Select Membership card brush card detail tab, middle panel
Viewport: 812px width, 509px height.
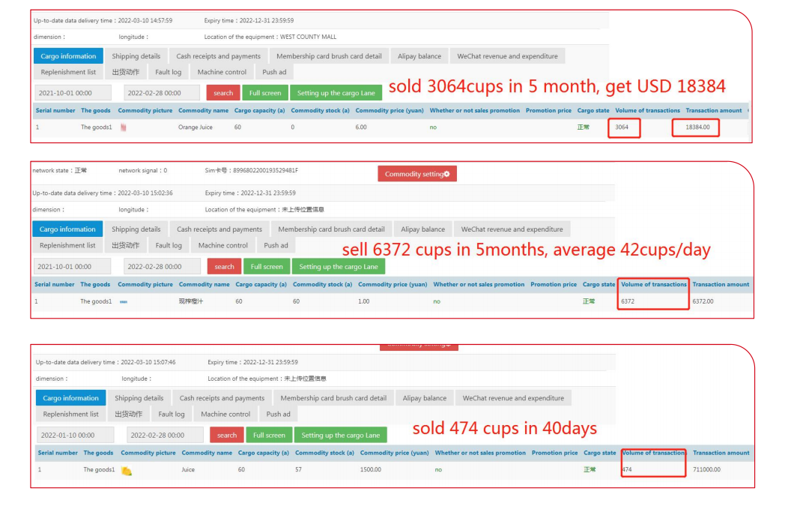pyautogui.click(x=331, y=229)
